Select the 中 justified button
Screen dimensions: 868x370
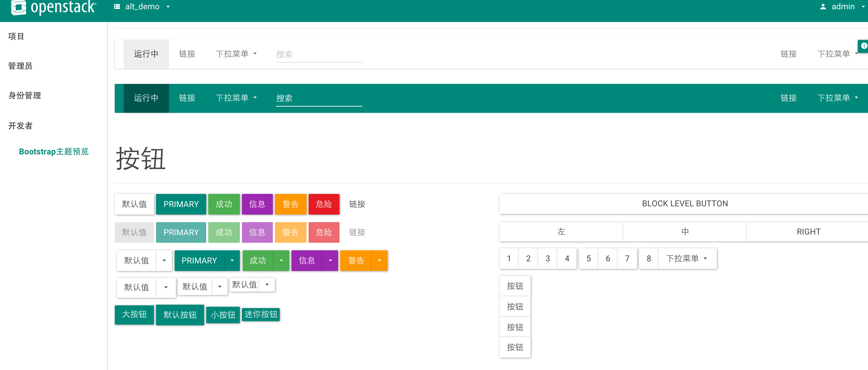(x=685, y=232)
